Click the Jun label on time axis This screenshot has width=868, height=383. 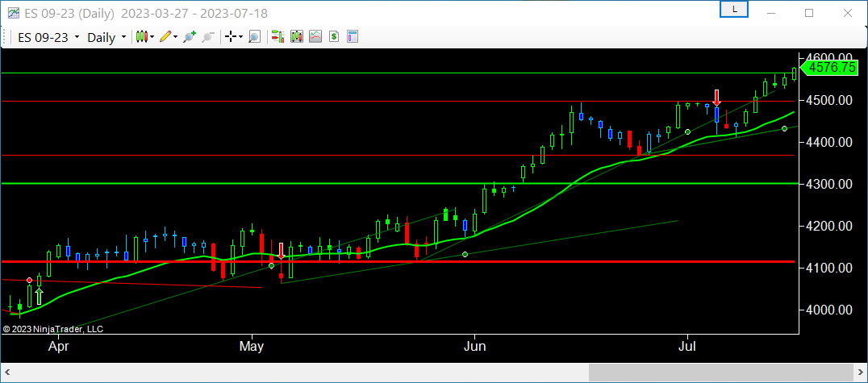point(474,347)
